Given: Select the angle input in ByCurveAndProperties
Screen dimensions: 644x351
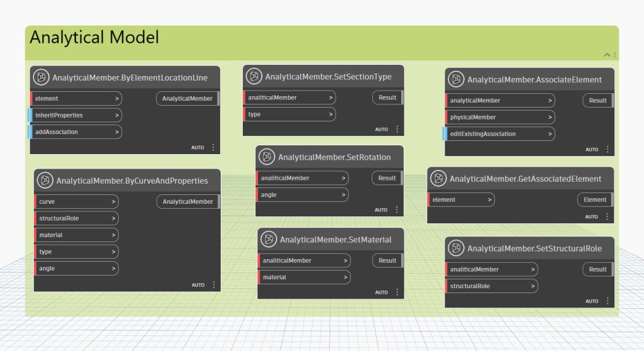Looking at the screenshot, I should point(76,269).
